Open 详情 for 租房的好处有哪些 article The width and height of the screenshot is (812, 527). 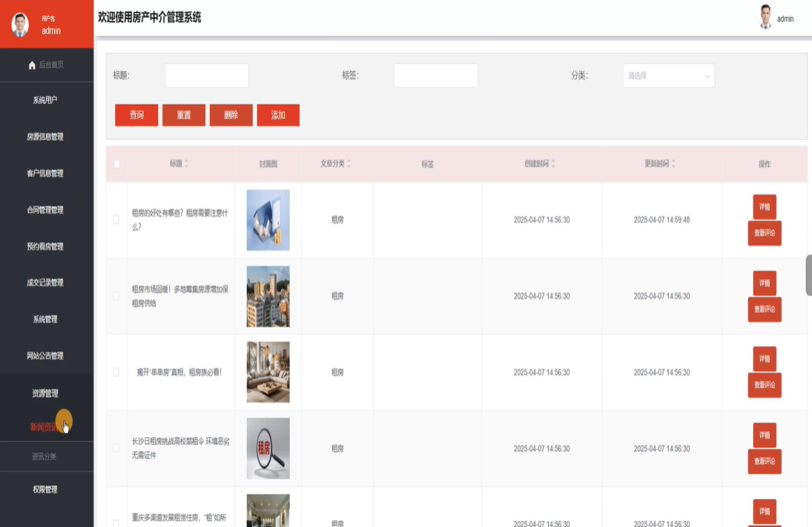[765, 207]
